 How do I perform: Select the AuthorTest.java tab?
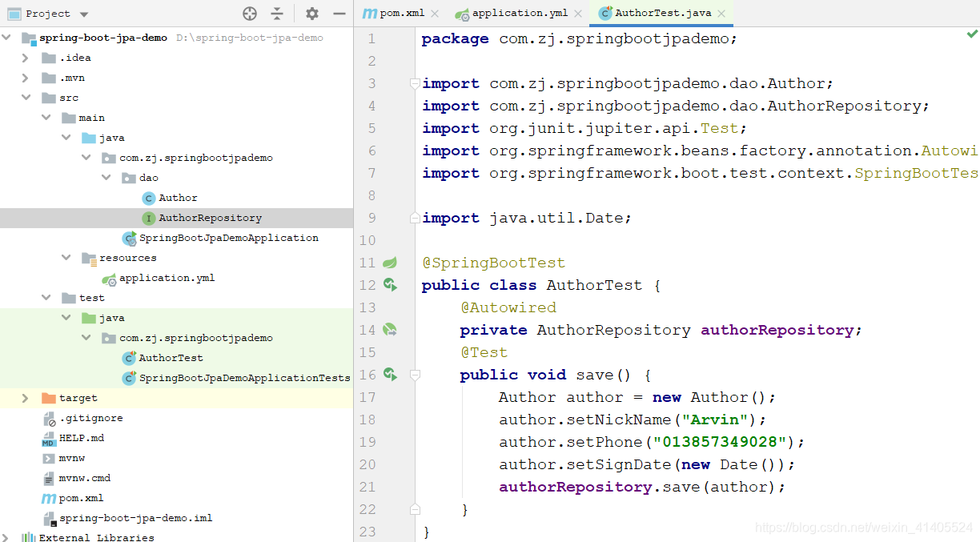[x=661, y=14]
